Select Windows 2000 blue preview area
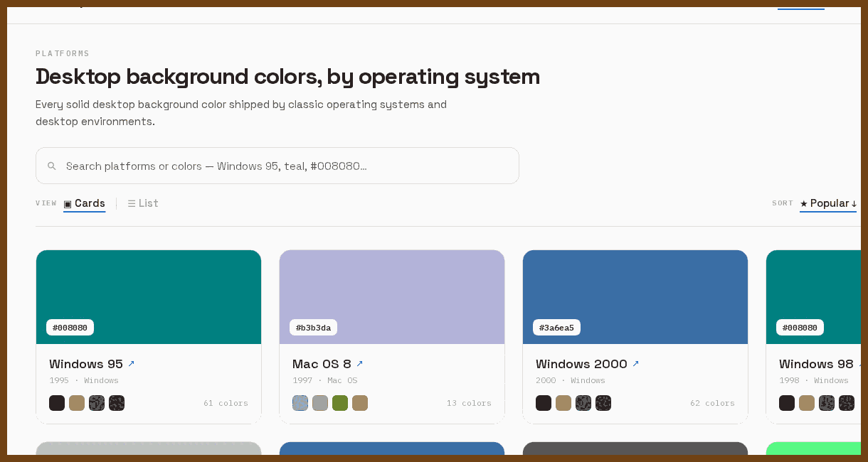 (635, 297)
